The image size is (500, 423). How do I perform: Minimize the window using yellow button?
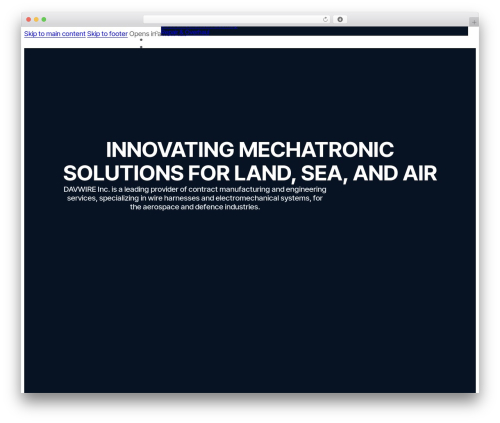pos(36,19)
